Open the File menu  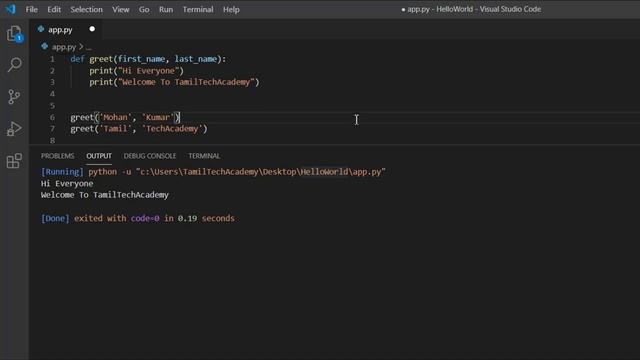coord(31,9)
